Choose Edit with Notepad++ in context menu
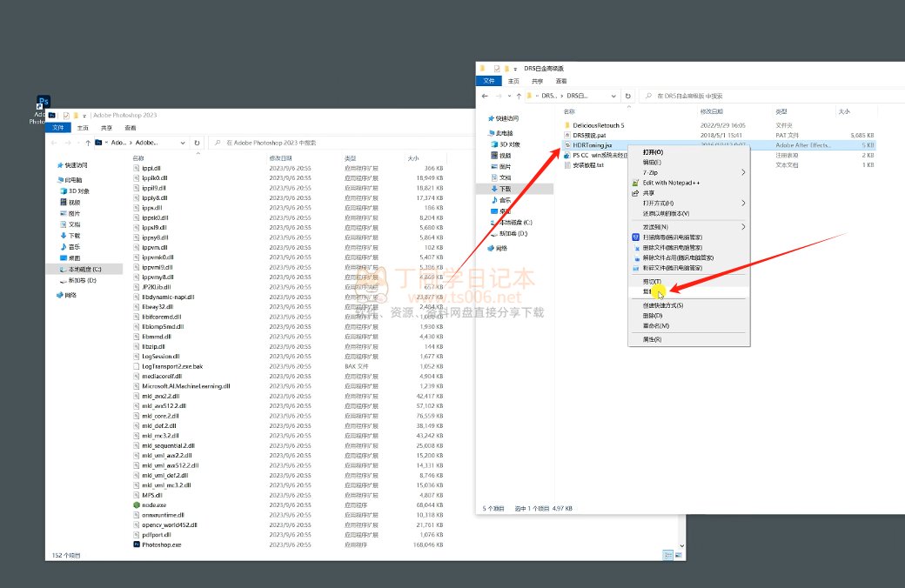905x588 pixels. (x=672, y=183)
